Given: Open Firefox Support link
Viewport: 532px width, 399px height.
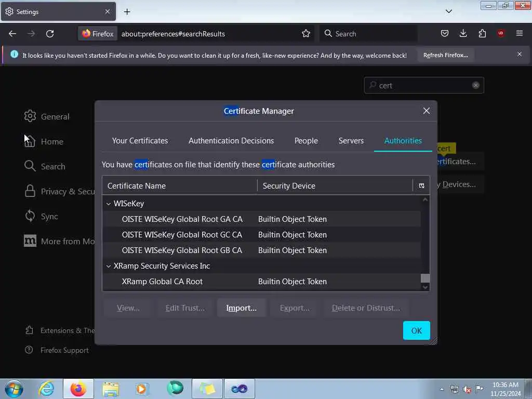Looking at the screenshot, I should tap(57, 350).
